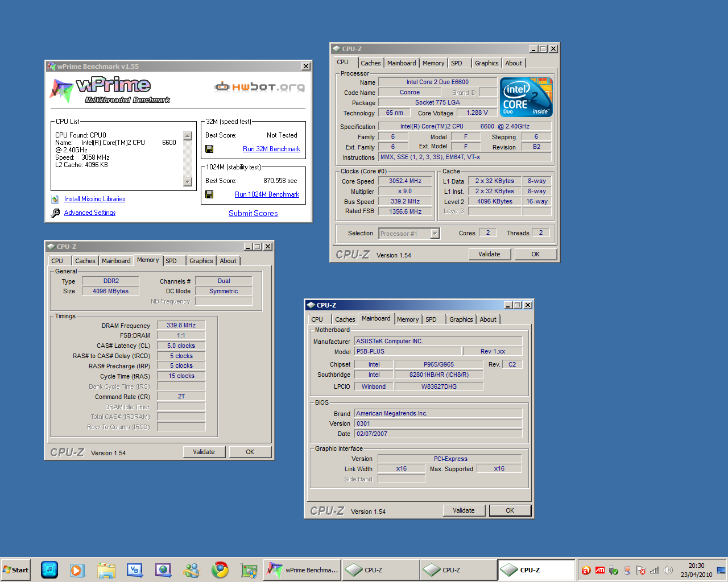Screen dimensions: 728x582
Task: Click OK in the Memory CPU-Z window
Action: 250,452
